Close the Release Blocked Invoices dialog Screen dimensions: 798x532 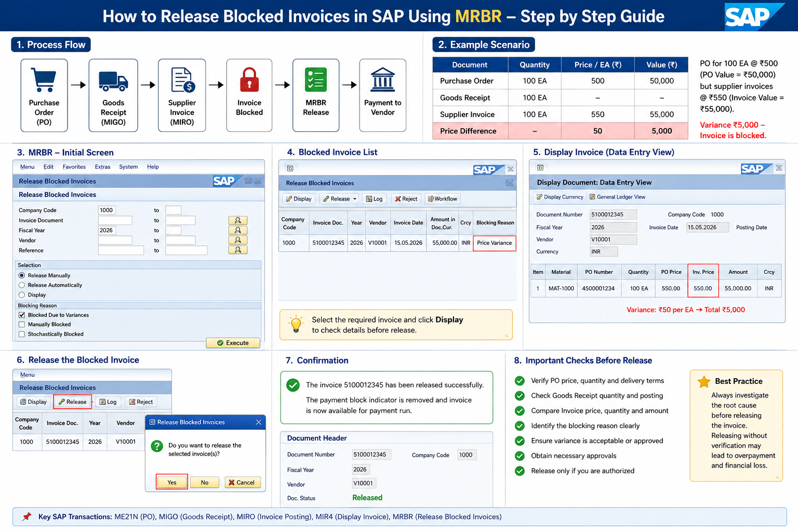(259, 422)
